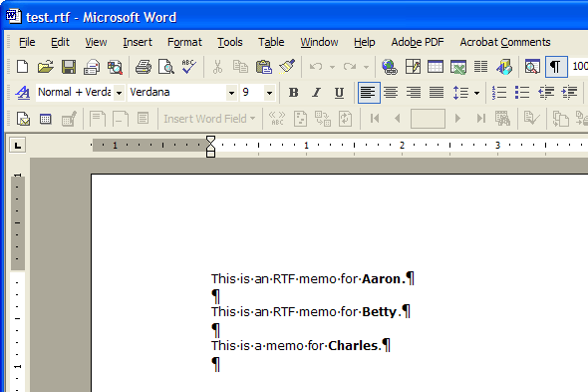The width and height of the screenshot is (588, 392).
Task: Click the word Aaron in document
Action: pyautogui.click(x=381, y=279)
